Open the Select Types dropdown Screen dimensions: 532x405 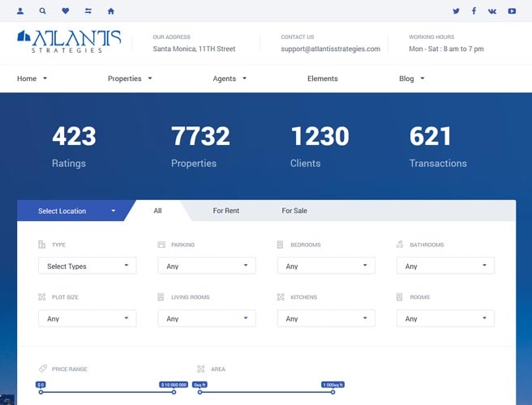tap(88, 266)
